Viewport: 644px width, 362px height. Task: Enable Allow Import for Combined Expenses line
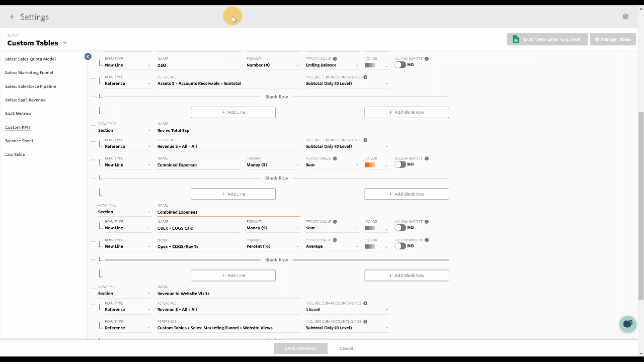click(400, 164)
